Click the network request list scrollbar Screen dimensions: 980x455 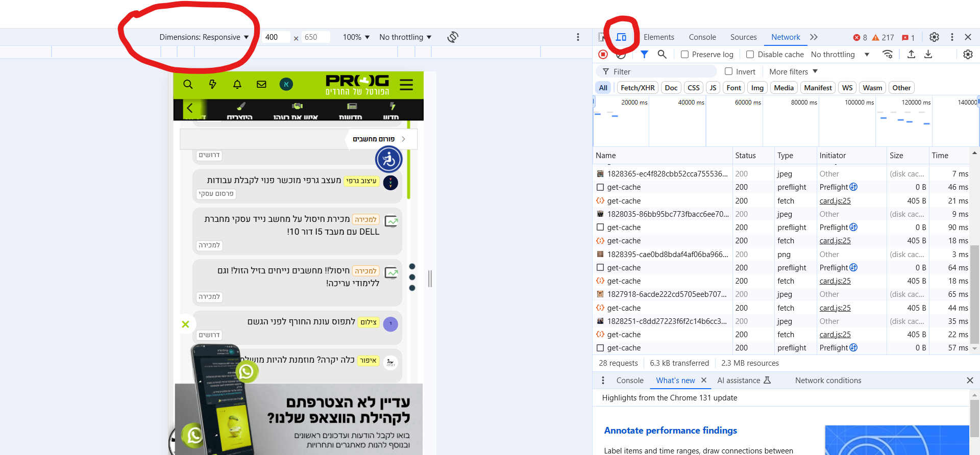(x=974, y=294)
